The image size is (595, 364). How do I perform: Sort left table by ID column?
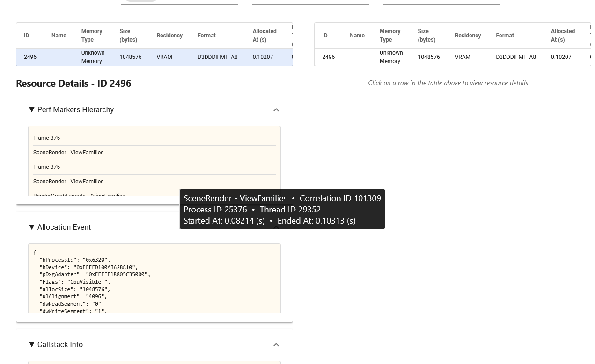[27, 36]
